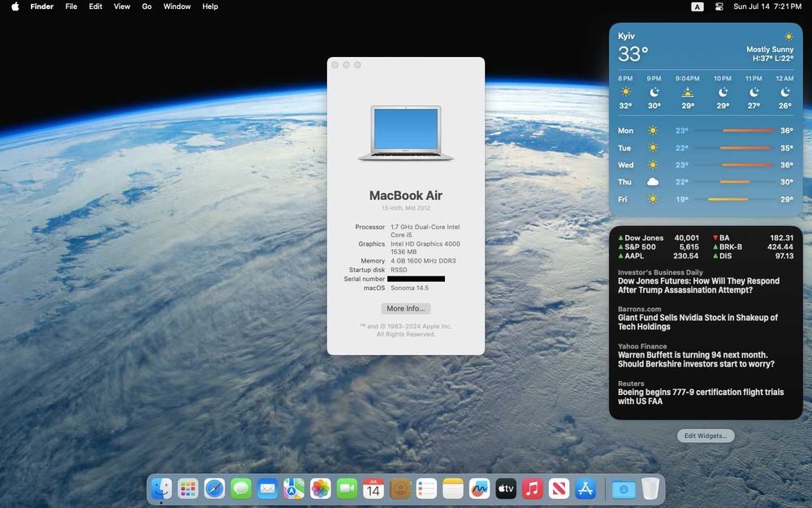812x508 pixels.
Task: Open the File menu
Action: 71,7
